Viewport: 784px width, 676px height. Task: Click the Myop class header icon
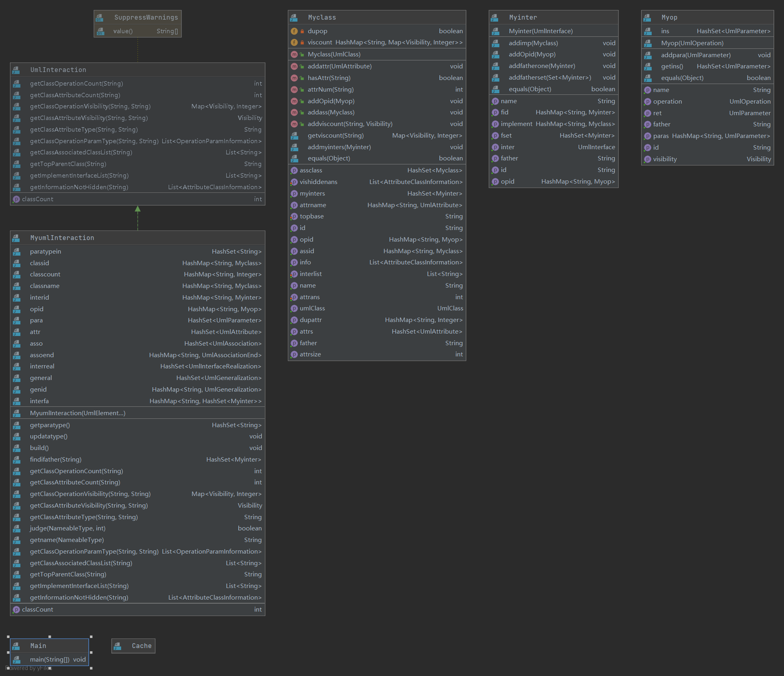click(x=647, y=18)
